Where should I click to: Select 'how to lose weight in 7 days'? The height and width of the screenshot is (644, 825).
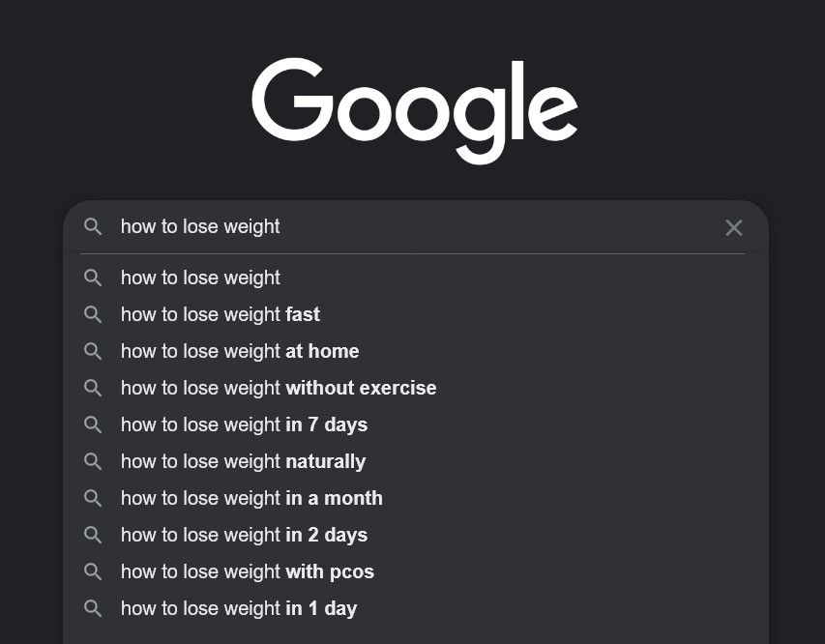416,424
